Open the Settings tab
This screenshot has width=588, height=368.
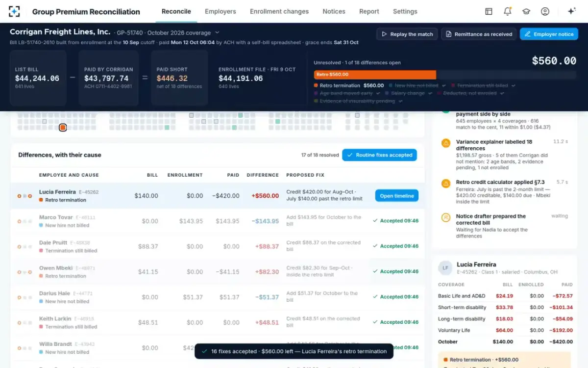[x=405, y=11]
